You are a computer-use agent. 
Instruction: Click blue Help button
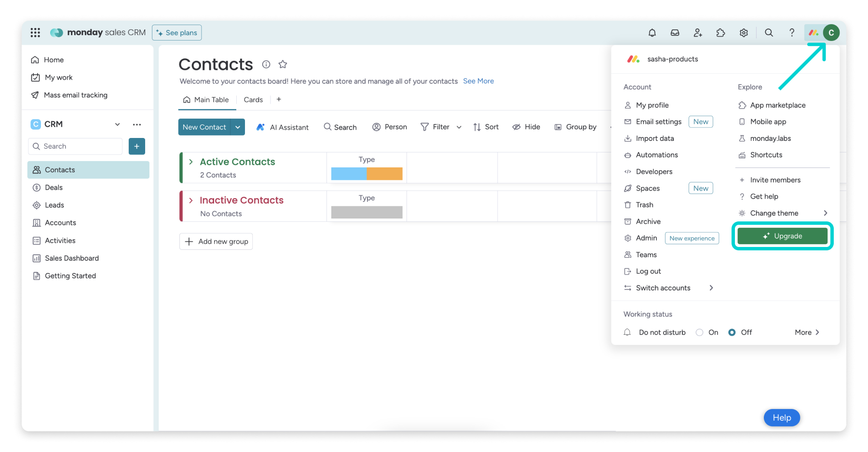pos(782,418)
